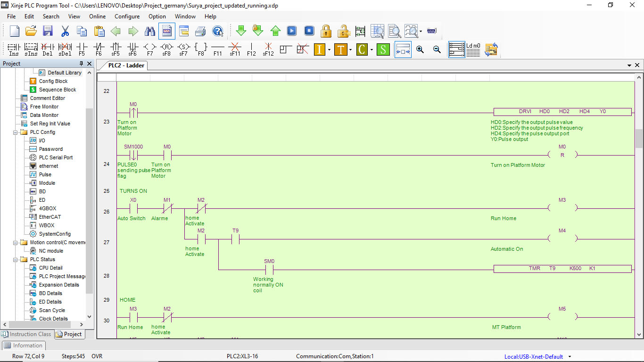644x362 pixels.
Task: Open the dropdown arrow beside the T block
Action: [350, 49]
